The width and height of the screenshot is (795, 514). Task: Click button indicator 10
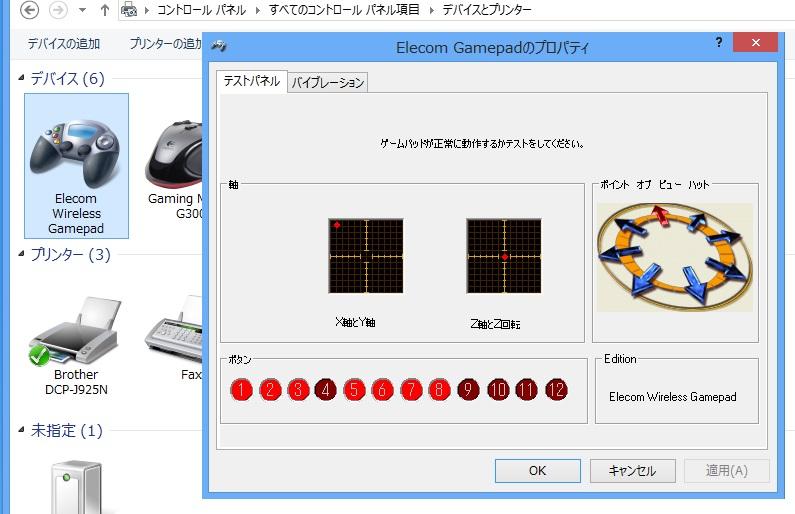[498, 390]
